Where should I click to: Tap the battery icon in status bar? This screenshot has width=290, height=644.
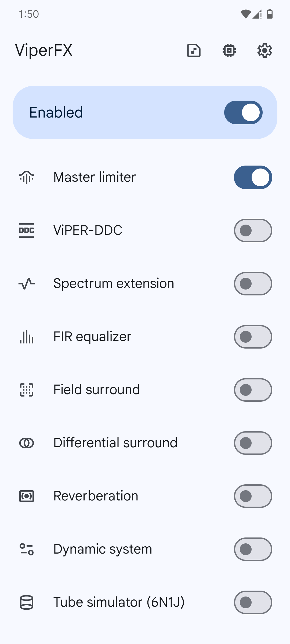coord(270,14)
